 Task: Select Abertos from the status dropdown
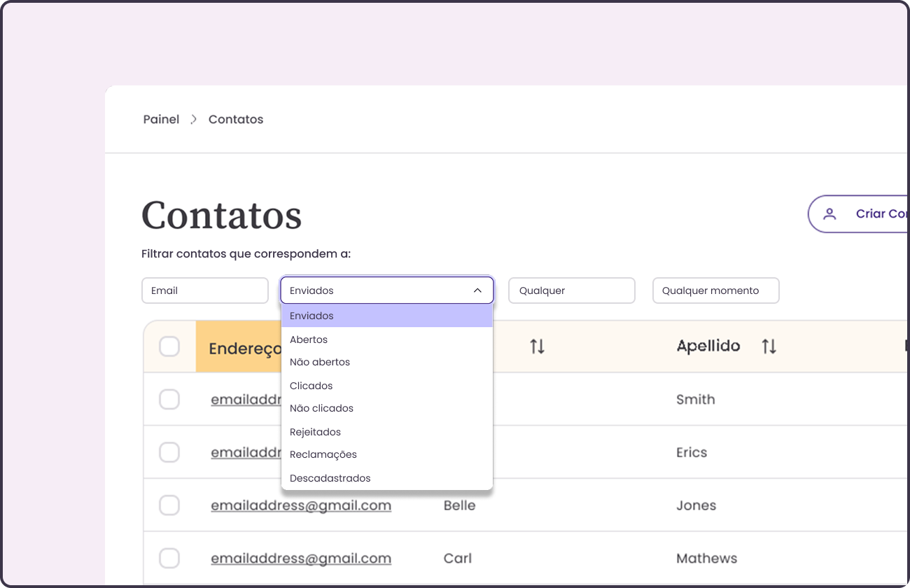point(309,339)
